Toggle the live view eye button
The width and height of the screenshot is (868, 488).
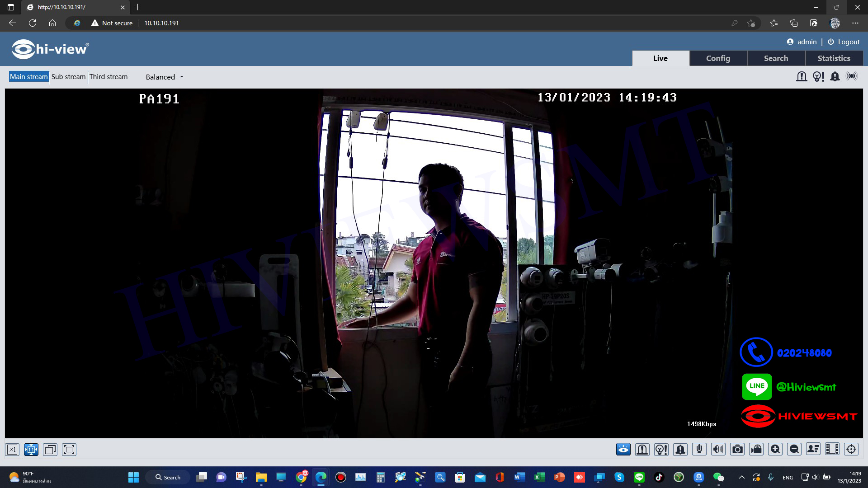(623, 449)
